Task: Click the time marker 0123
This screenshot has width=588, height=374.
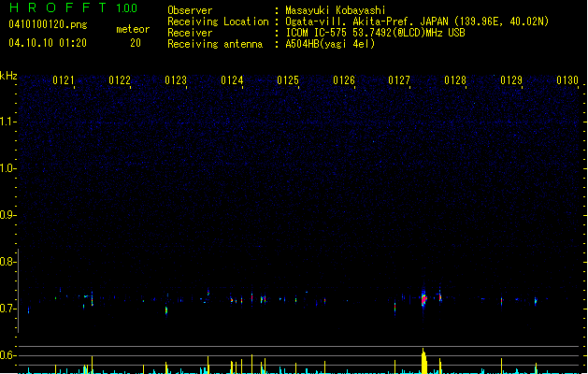Action: point(176,80)
